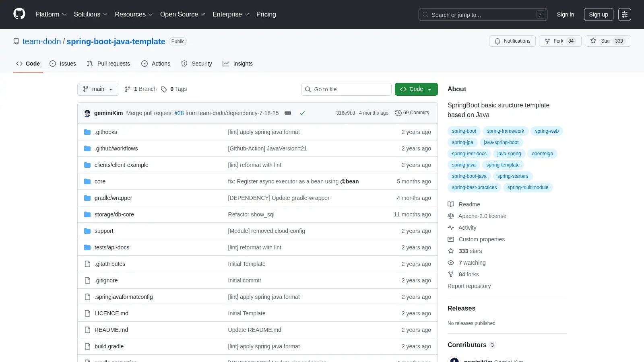Open the LICENCE.md file

(111, 313)
